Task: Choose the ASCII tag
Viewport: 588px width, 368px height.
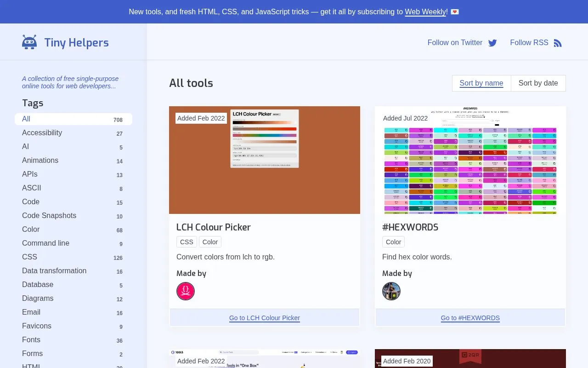Action: 73,188
